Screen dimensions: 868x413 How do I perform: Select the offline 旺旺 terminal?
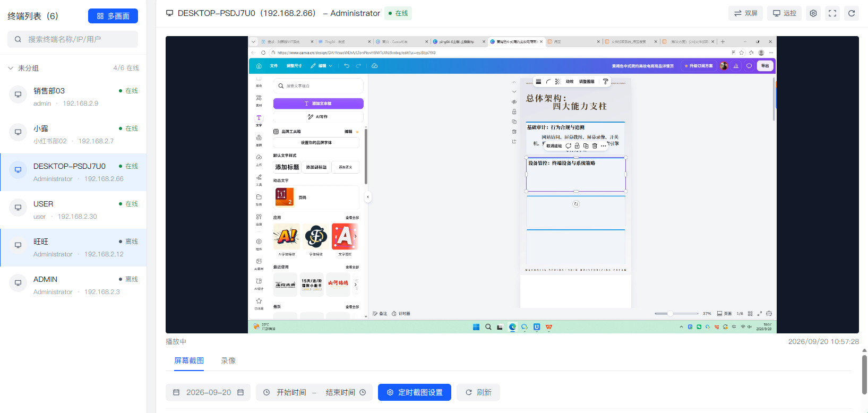(73, 247)
